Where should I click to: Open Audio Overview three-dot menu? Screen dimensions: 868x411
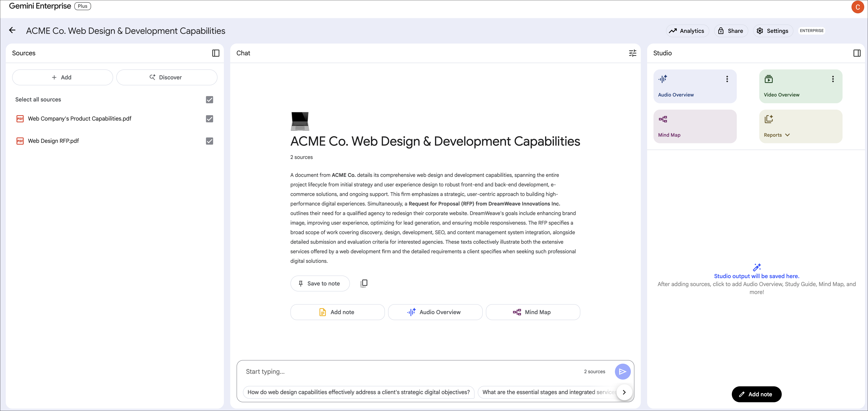[727, 79]
